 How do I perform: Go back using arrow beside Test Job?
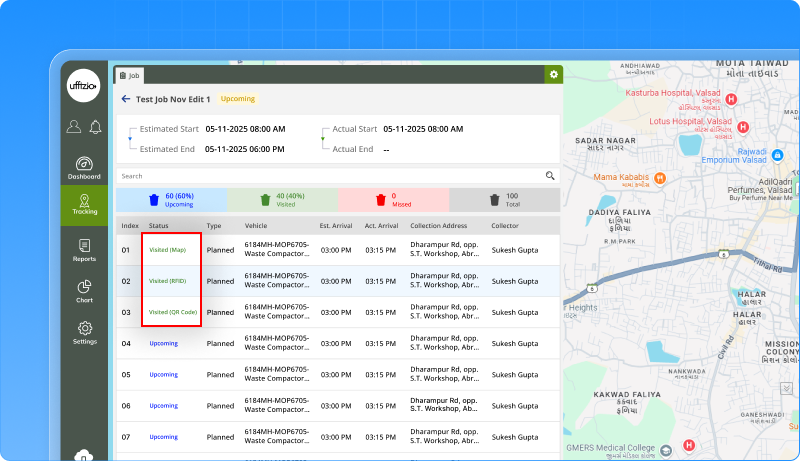(126, 99)
